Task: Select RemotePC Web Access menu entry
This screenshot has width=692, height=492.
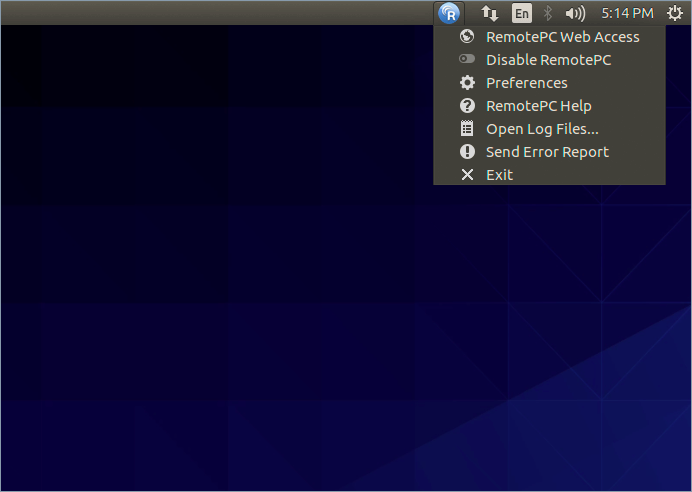Action: (562, 36)
